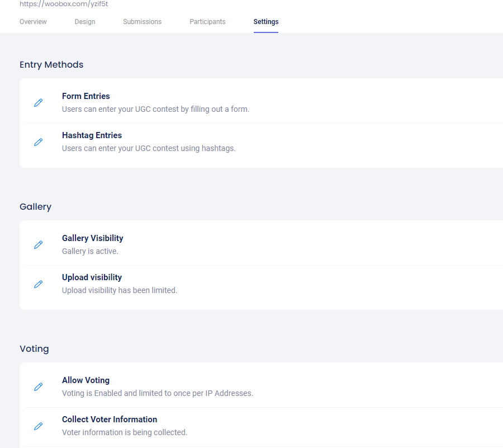The height and width of the screenshot is (448, 503).
Task: Click the 'Upload visibility has been limited.' description
Action: [120, 290]
